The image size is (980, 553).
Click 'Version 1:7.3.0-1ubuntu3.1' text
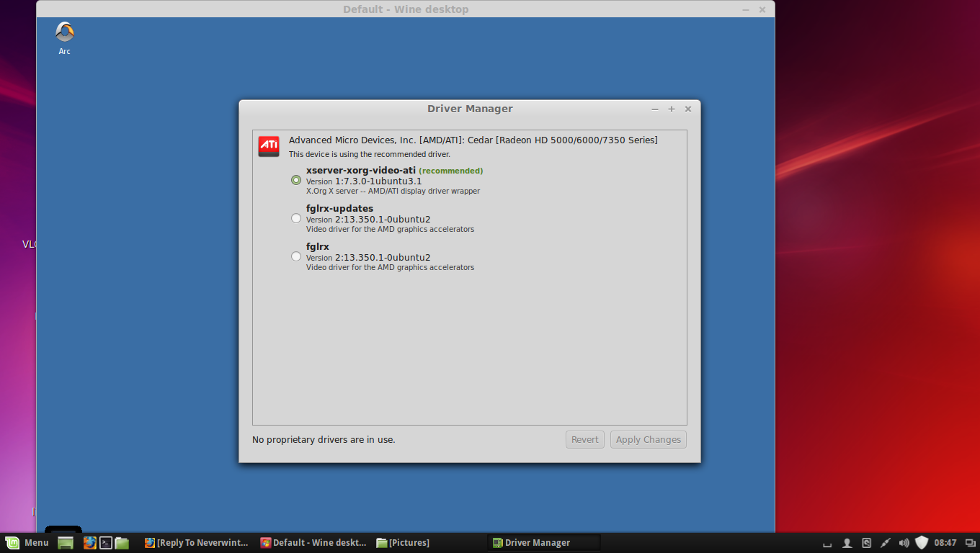(x=364, y=181)
